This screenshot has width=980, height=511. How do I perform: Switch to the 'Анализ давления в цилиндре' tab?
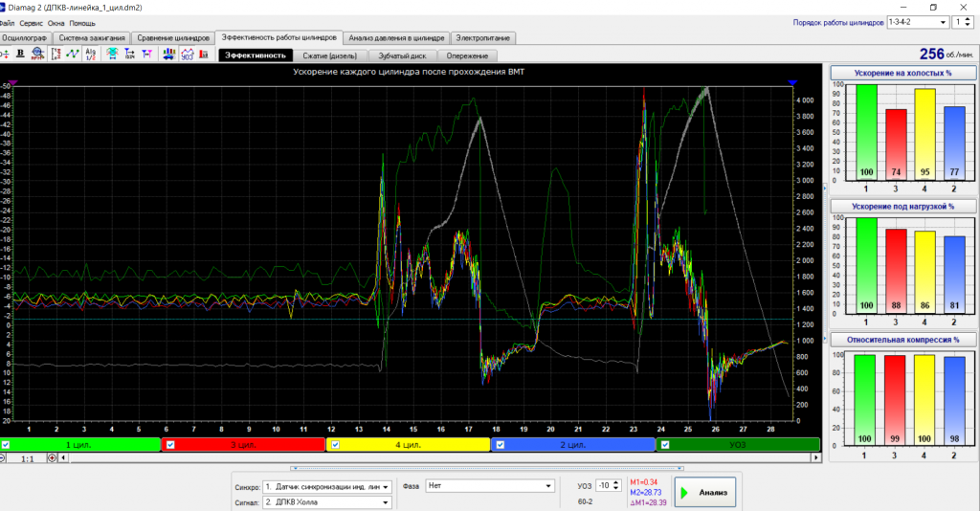[396, 38]
